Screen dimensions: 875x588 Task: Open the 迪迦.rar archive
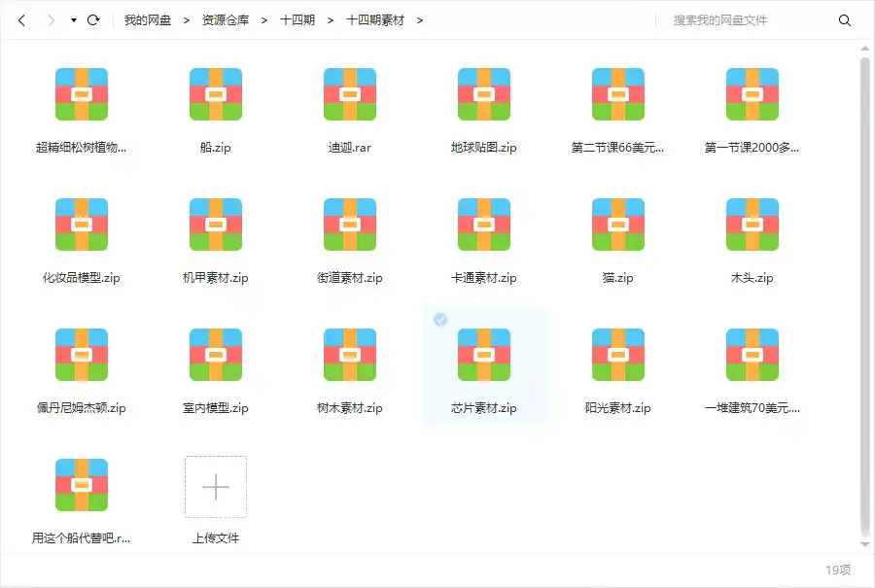tap(349, 94)
